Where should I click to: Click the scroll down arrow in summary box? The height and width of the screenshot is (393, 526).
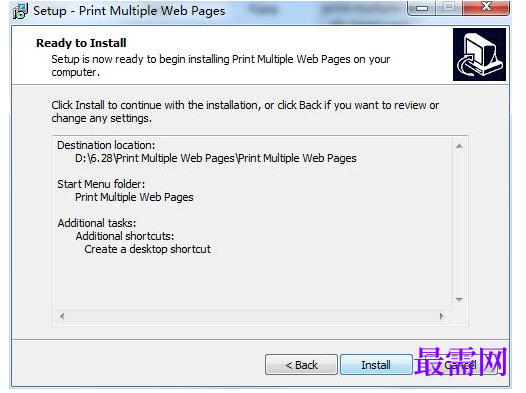coord(459,299)
